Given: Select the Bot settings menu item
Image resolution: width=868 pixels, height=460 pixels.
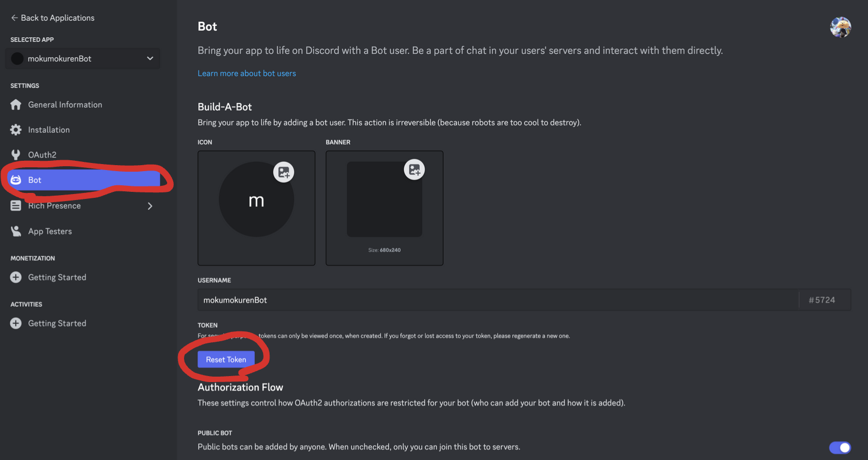Looking at the screenshot, I should tap(83, 180).
